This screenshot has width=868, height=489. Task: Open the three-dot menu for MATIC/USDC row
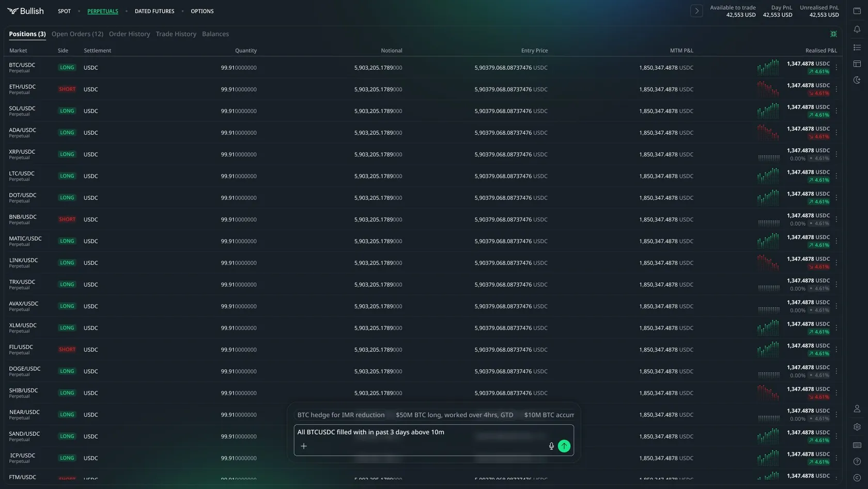pyautogui.click(x=836, y=241)
